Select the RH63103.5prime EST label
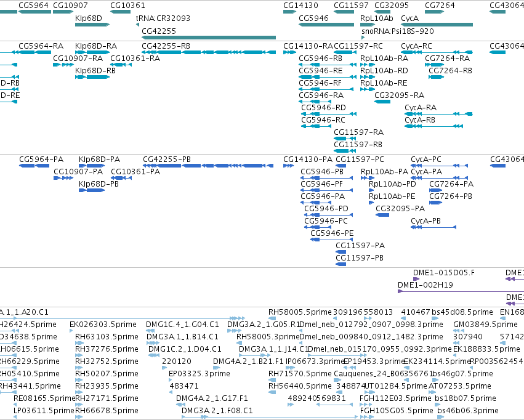This screenshot has width=524, height=420. [x=107, y=337]
